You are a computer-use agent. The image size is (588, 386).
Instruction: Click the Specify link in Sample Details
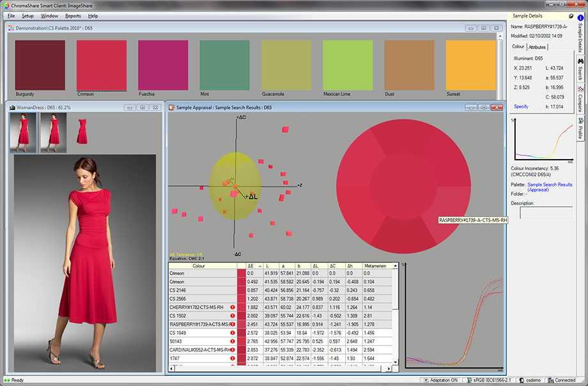pyautogui.click(x=521, y=107)
